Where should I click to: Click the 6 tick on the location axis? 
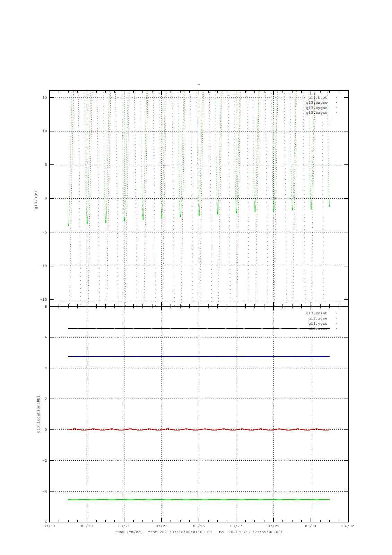click(46, 337)
